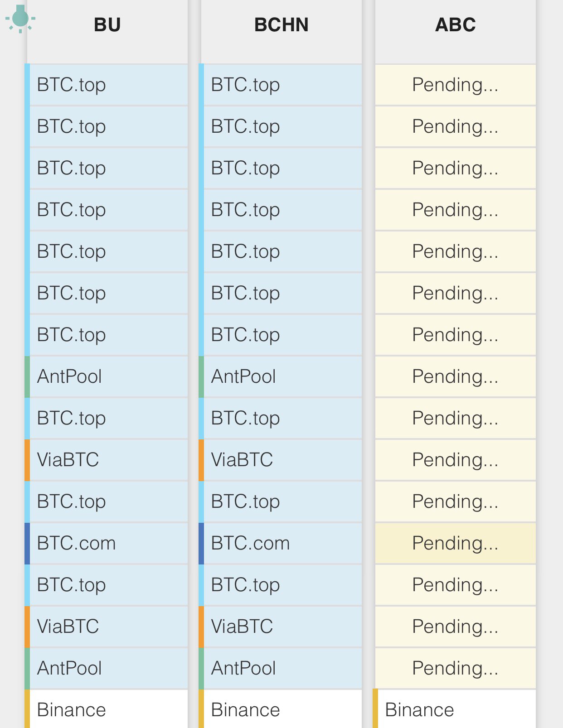Open upper ViaBTC block in BCHN column
This screenshot has width=563, height=728.
(x=281, y=460)
